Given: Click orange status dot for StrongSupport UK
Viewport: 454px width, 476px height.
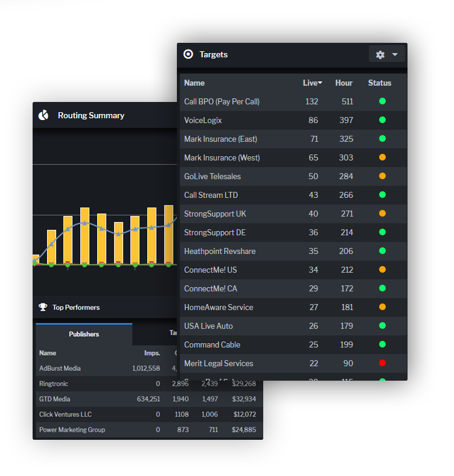Looking at the screenshot, I should click(382, 214).
